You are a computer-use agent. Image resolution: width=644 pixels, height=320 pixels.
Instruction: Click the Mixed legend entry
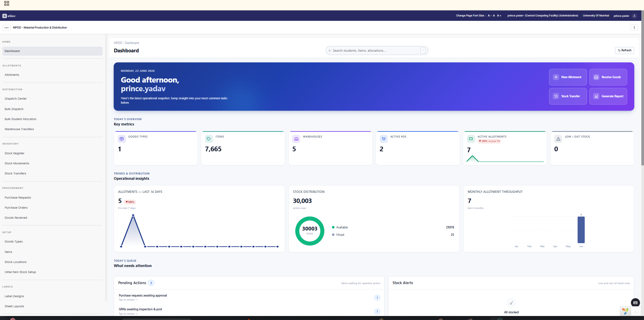[x=338, y=235]
